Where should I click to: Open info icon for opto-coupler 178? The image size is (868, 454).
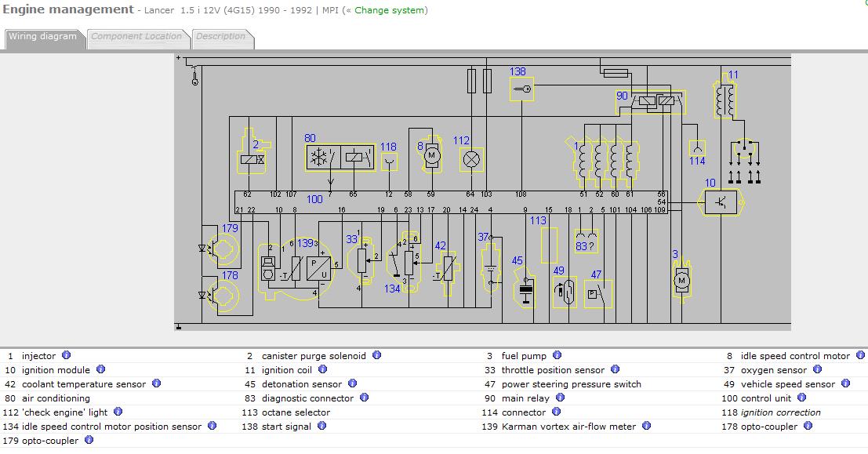(x=808, y=425)
